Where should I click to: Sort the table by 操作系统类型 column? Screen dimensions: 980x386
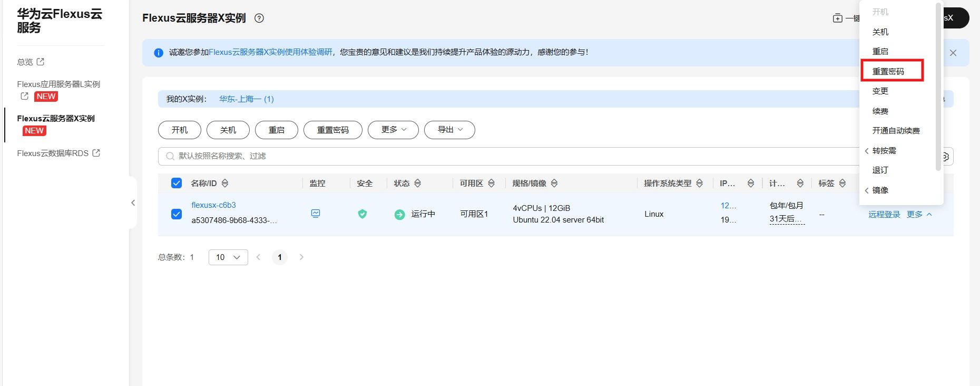click(700, 184)
